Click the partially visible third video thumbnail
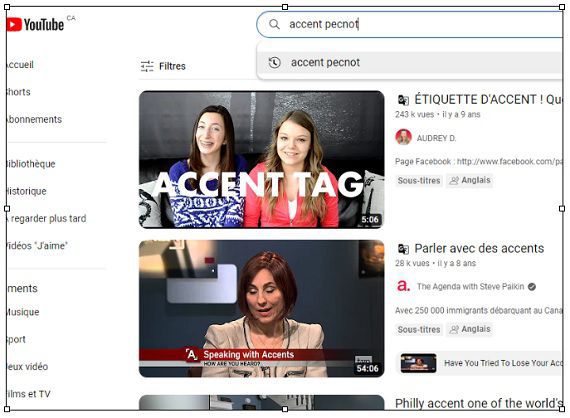570x418 pixels. [x=261, y=402]
